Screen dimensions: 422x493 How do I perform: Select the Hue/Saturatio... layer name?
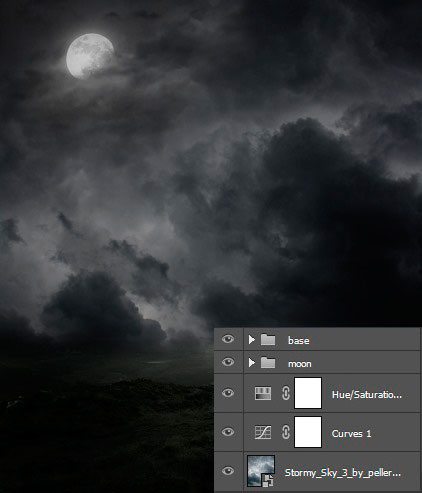367,395
